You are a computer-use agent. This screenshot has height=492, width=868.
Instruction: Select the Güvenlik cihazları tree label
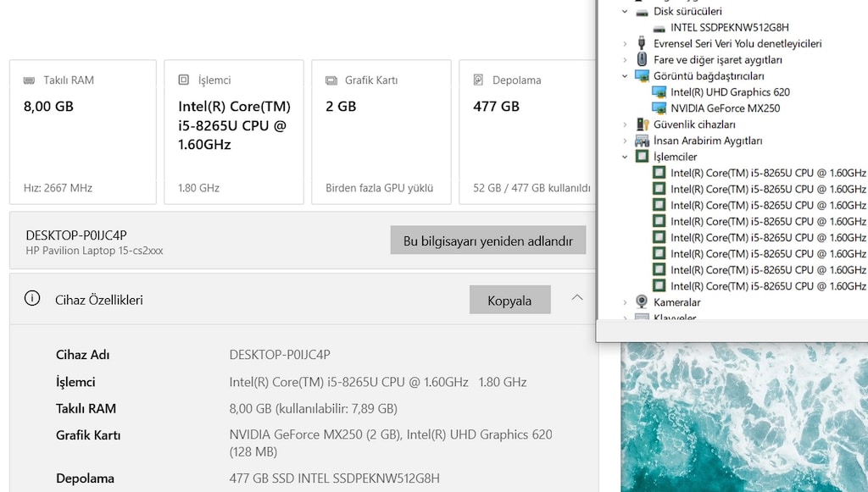(694, 124)
